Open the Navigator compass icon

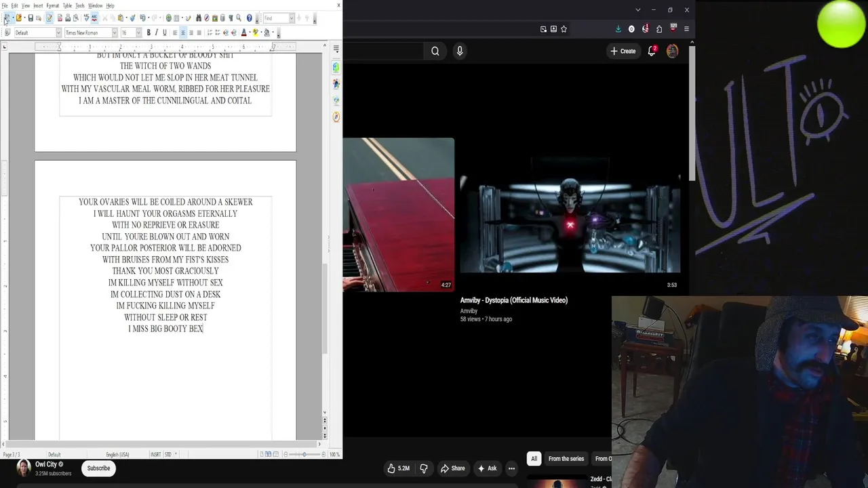pyautogui.click(x=207, y=18)
